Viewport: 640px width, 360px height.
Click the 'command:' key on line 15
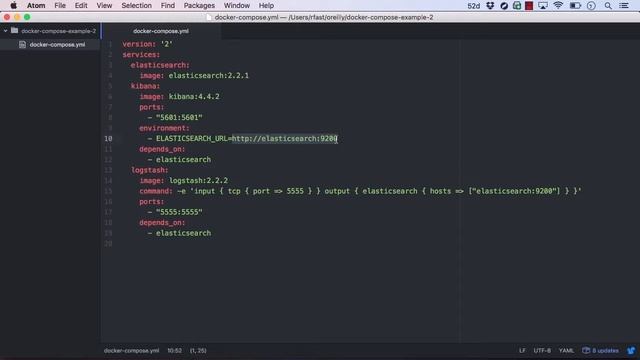(156, 191)
